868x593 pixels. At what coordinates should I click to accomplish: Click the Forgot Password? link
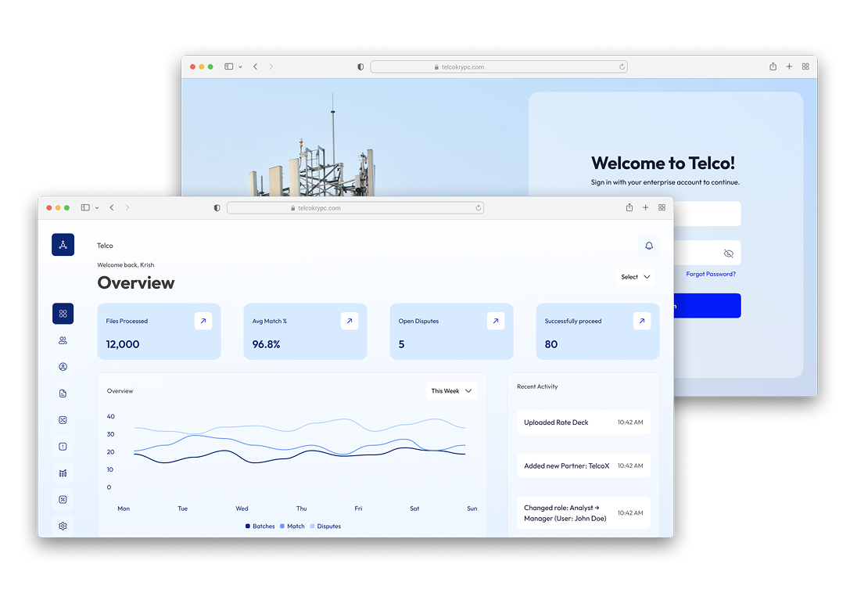[x=710, y=275]
